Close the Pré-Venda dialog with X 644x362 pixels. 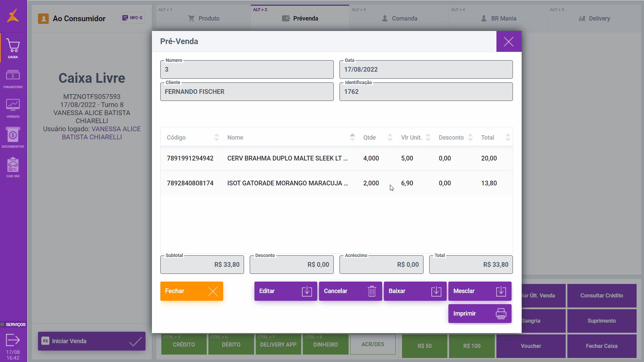pos(509,41)
